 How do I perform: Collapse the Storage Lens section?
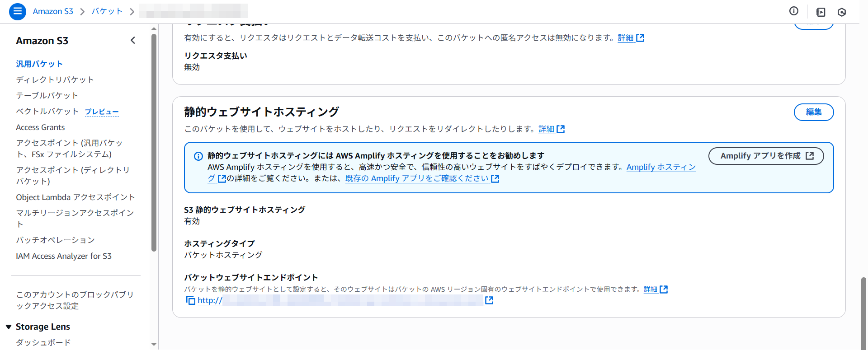coord(9,327)
